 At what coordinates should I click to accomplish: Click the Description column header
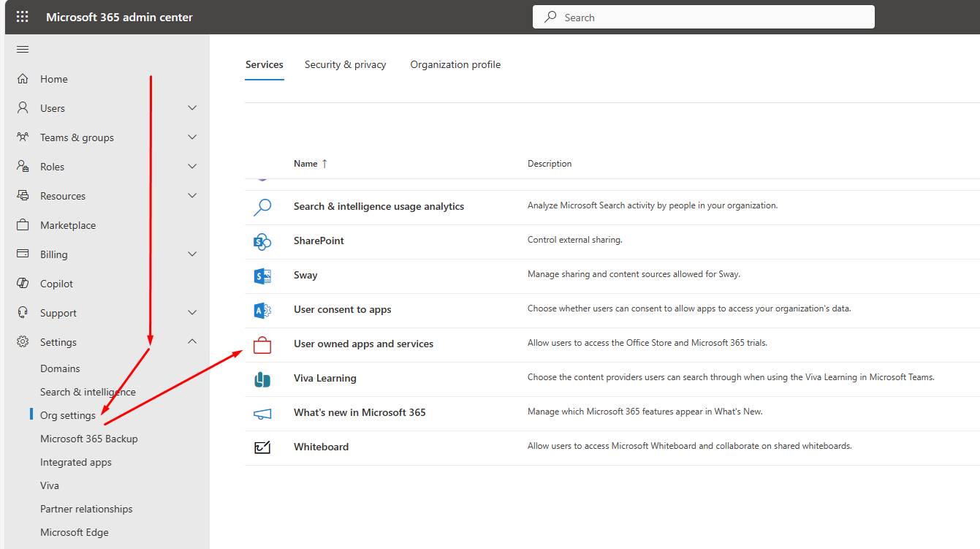pyautogui.click(x=550, y=164)
